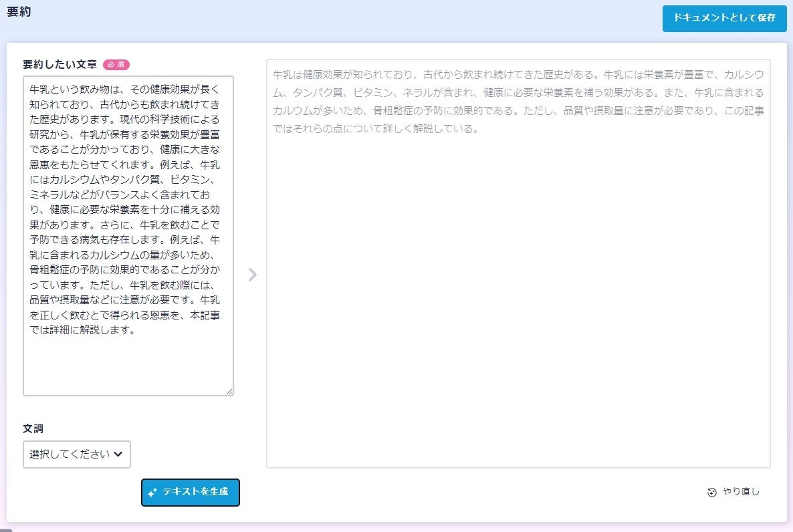
Task: Click the やり直し redo link
Action: [733, 491]
